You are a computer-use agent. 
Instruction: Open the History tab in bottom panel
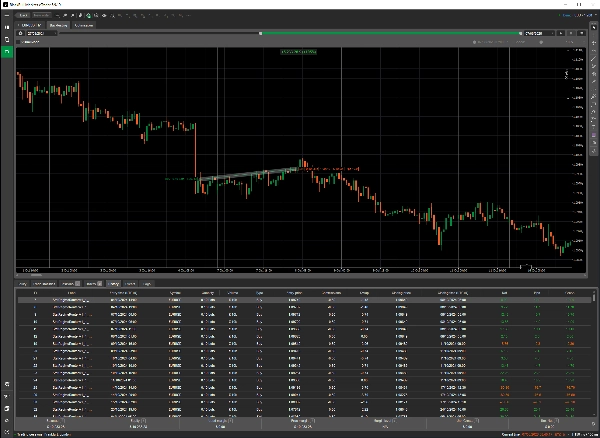113,283
